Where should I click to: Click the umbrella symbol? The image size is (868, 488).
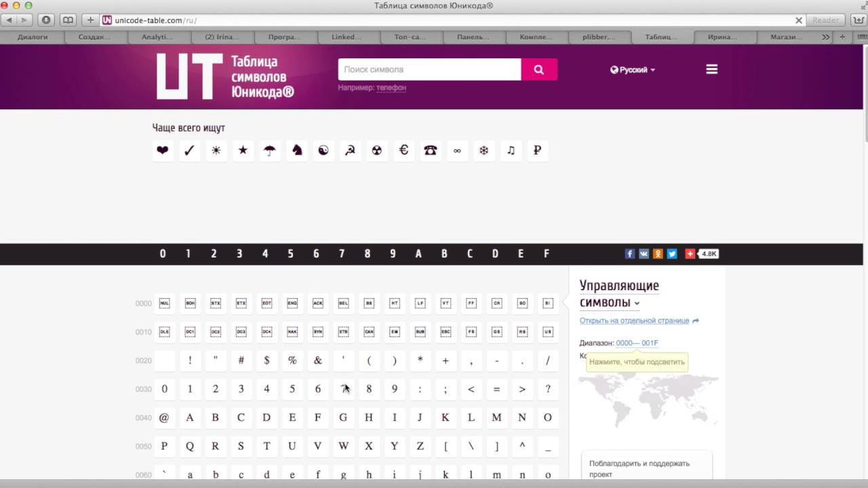coord(270,150)
